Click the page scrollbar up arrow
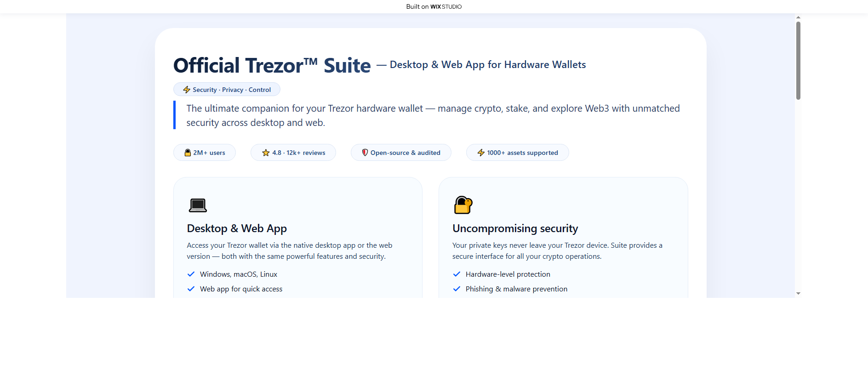 (x=798, y=17)
